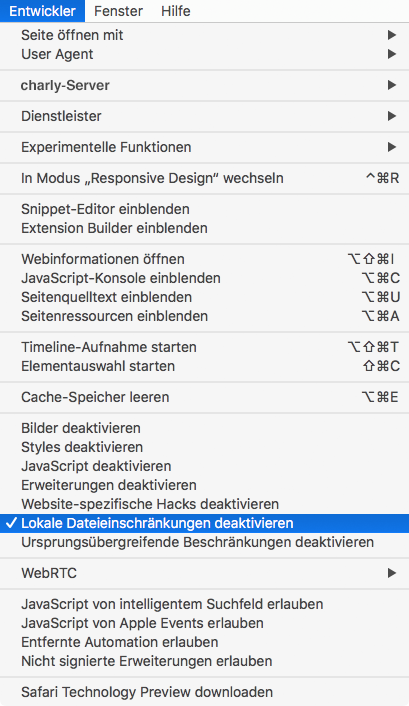The width and height of the screenshot is (409, 706).
Task: Open the Dienstleister submenu
Action: (204, 116)
